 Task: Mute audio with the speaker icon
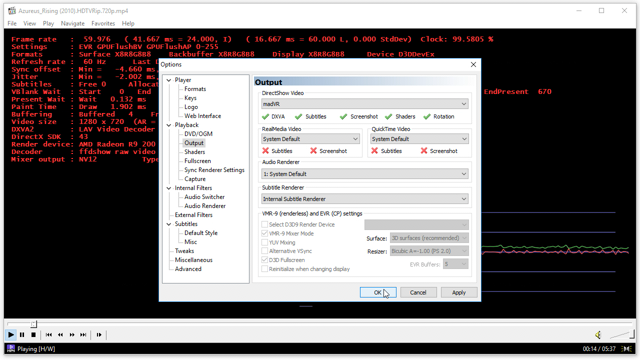pos(598,335)
